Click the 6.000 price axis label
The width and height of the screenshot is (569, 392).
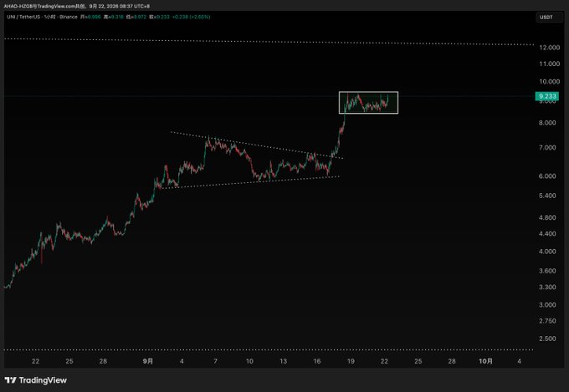click(x=547, y=176)
